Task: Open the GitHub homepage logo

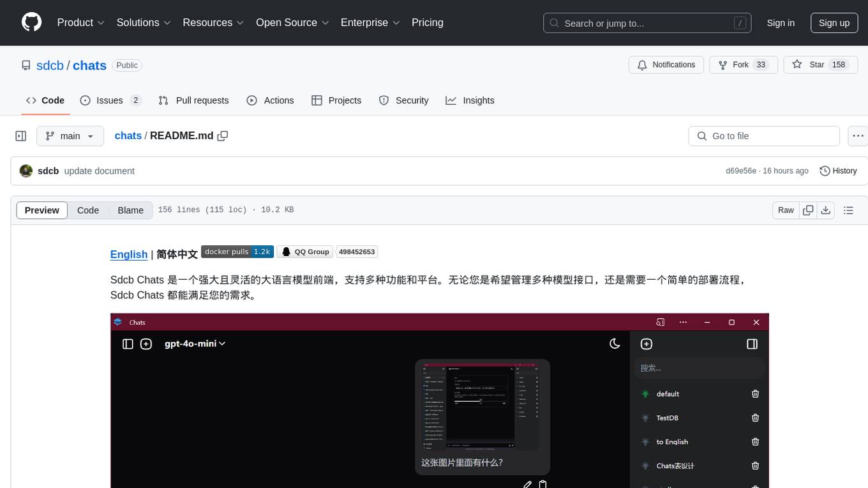Action: (31, 22)
